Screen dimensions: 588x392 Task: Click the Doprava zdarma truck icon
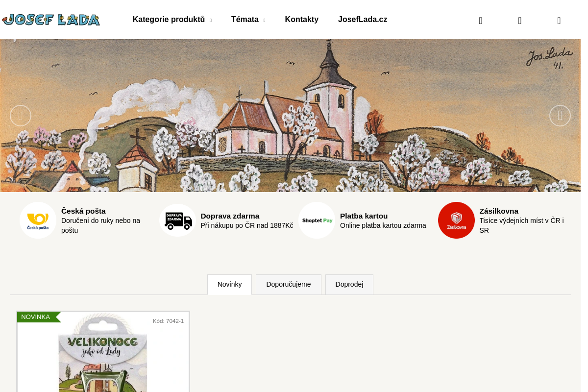tap(178, 220)
